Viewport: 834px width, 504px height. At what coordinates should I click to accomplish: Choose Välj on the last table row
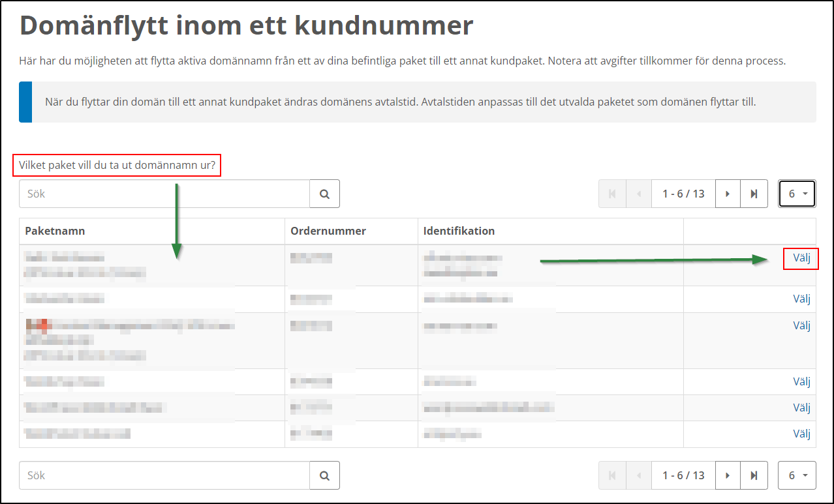click(x=801, y=433)
